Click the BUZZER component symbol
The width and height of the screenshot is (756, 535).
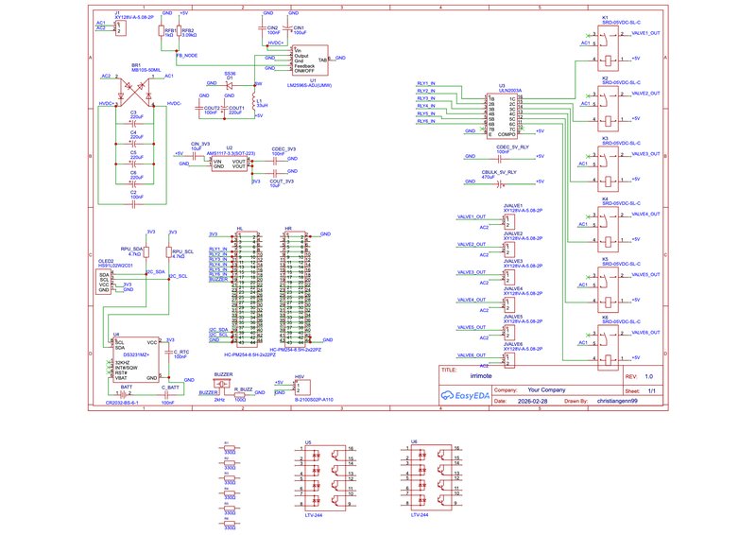pos(222,384)
